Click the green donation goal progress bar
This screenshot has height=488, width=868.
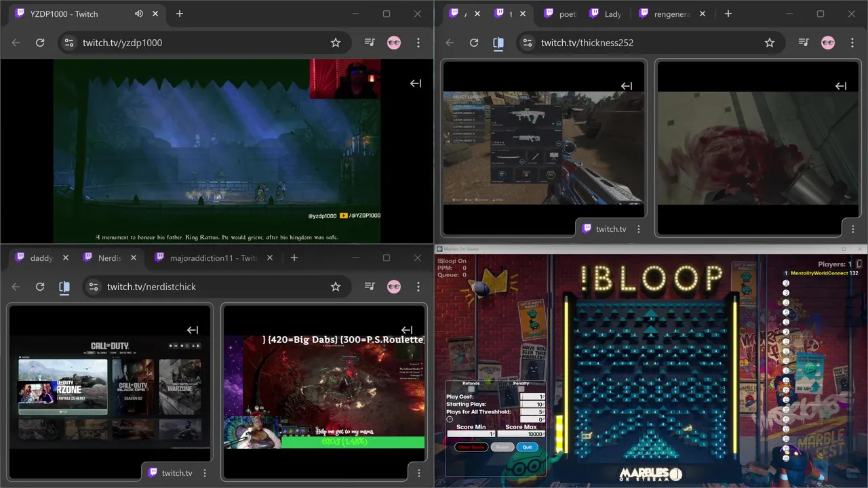pos(353,442)
